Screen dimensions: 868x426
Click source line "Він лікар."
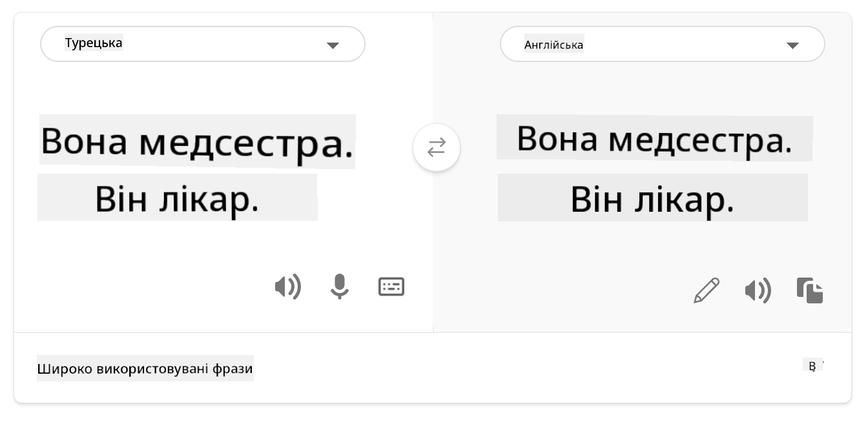coord(177,198)
